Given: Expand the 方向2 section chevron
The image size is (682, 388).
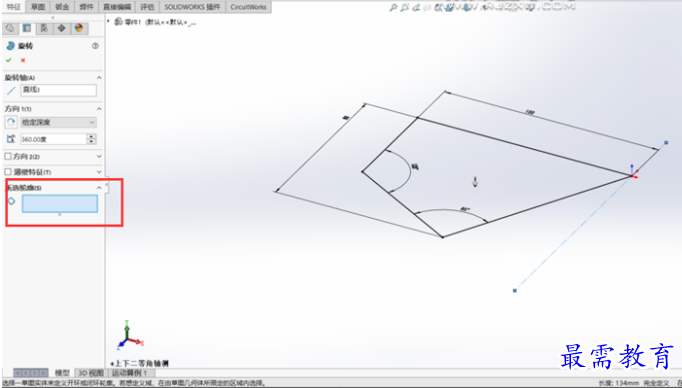Looking at the screenshot, I should pyautogui.click(x=99, y=156).
